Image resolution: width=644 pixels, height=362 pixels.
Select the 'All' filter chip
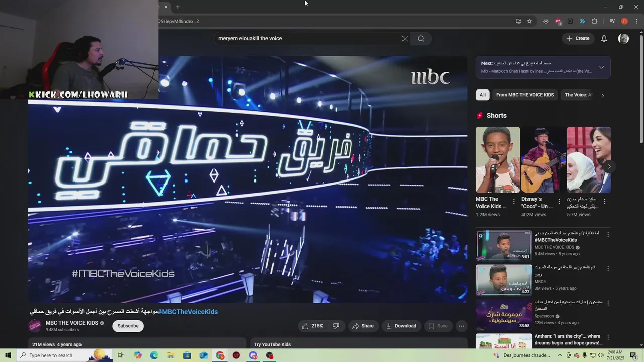482,95
